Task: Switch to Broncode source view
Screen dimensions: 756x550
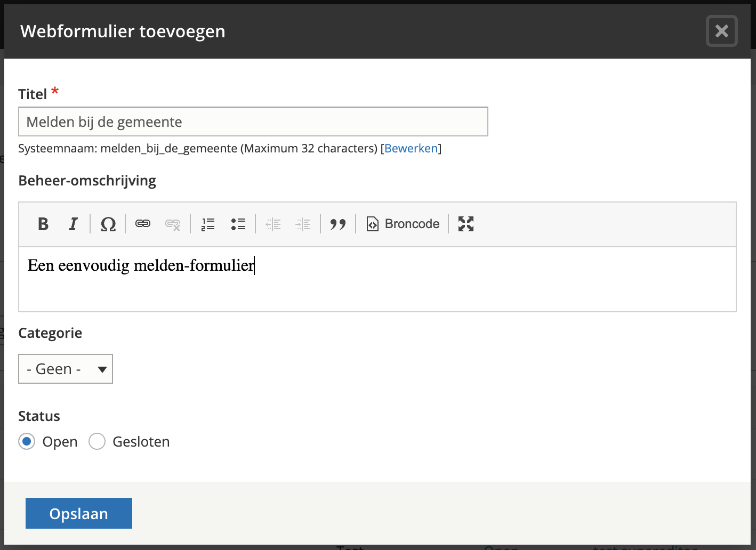Action: click(403, 224)
